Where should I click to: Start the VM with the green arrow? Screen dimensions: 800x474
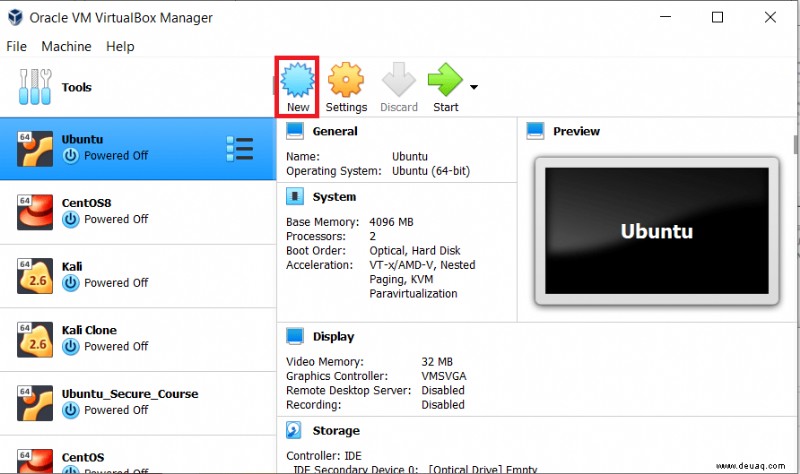click(x=445, y=80)
